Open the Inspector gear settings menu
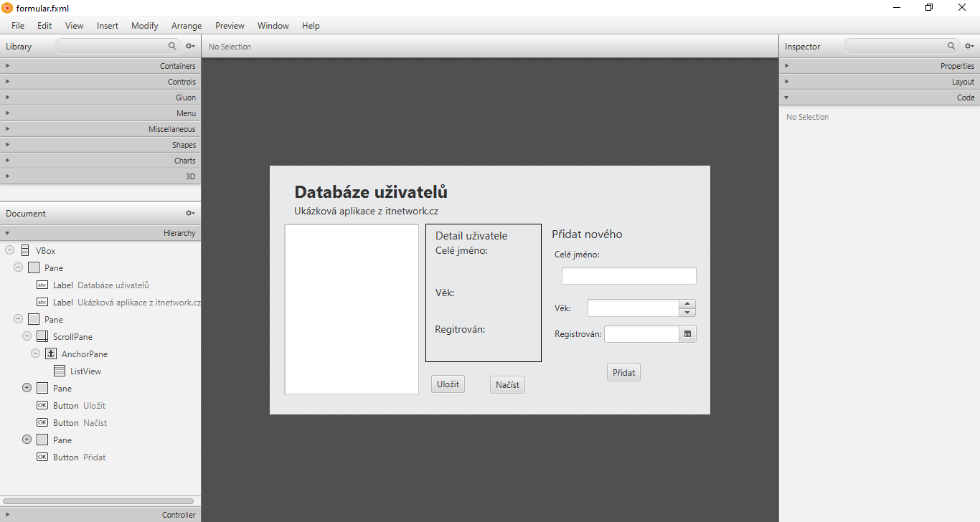Viewport: 980px width, 522px height. click(969, 46)
